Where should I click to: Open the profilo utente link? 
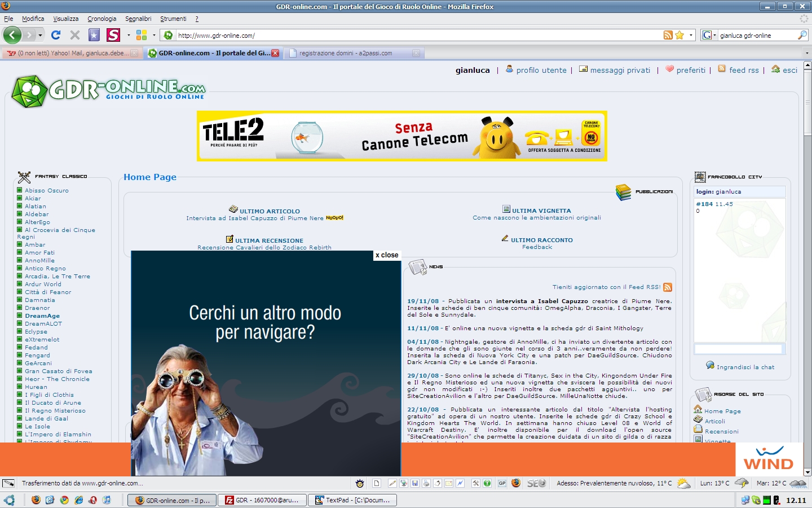tap(541, 70)
